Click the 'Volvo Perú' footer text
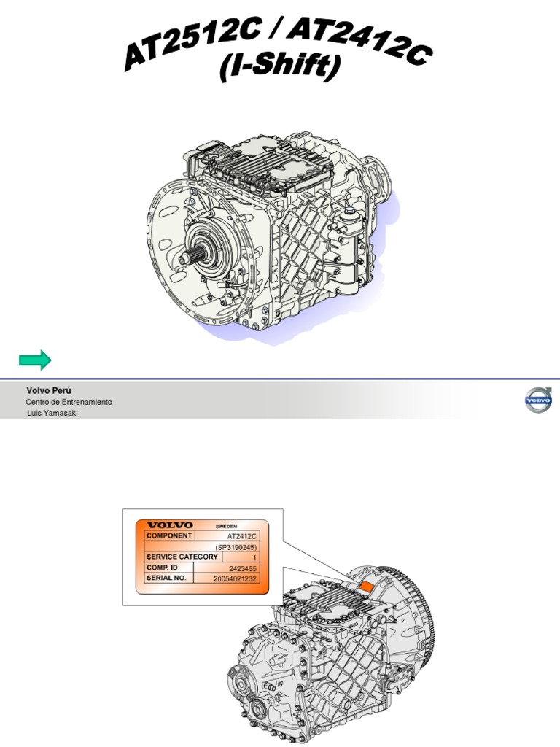This screenshot has width=560, height=747. (49, 391)
